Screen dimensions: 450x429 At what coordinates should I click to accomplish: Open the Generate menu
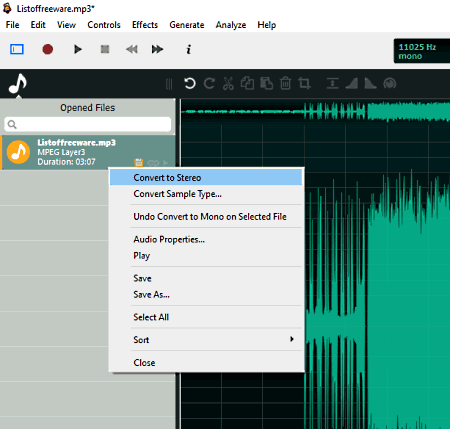tap(187, 25)
